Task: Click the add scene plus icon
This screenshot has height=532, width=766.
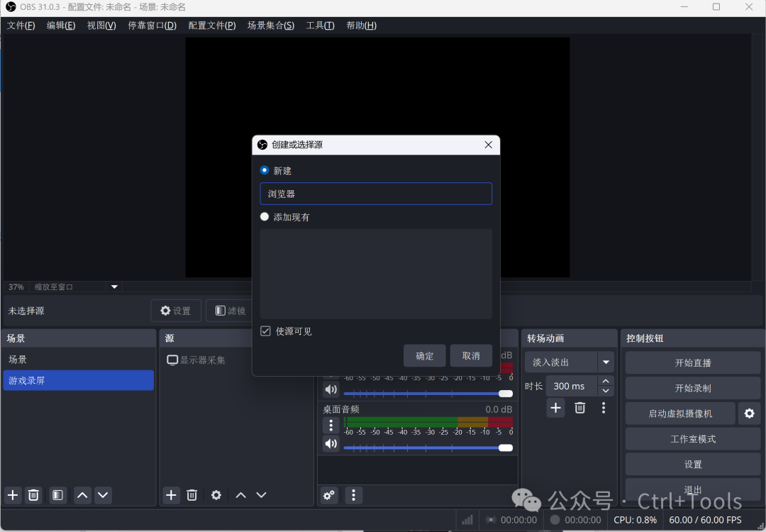Action: click(x=12, y=495)
